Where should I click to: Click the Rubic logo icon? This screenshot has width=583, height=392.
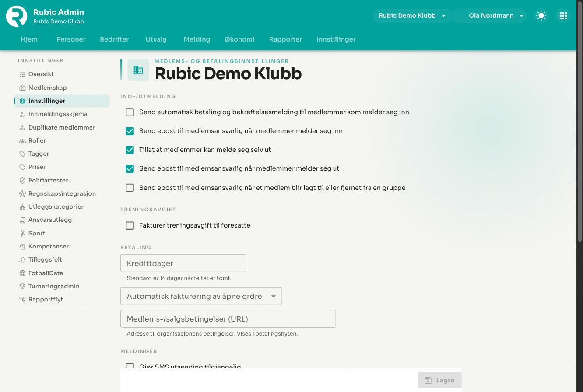[17, 16]
